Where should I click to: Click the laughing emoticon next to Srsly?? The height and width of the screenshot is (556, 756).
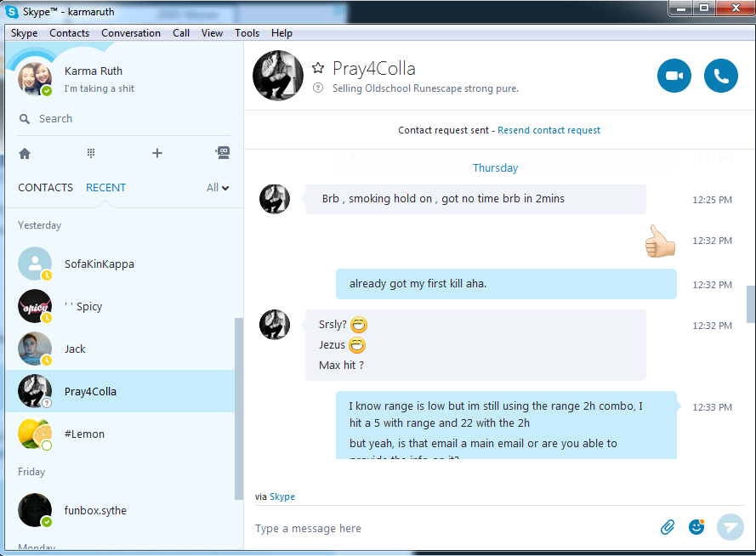point(359,325)
